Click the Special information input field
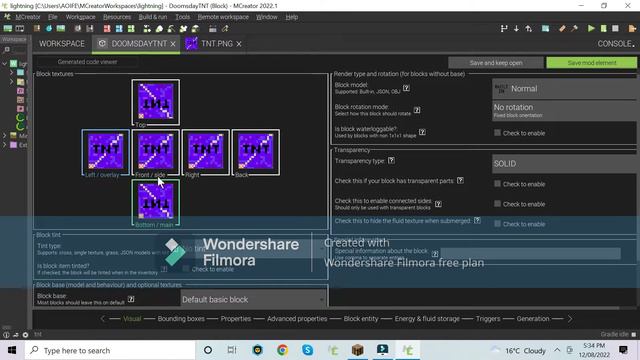This screenshot has height=360, width=640. pyautogui.click(x=530, y=253)
